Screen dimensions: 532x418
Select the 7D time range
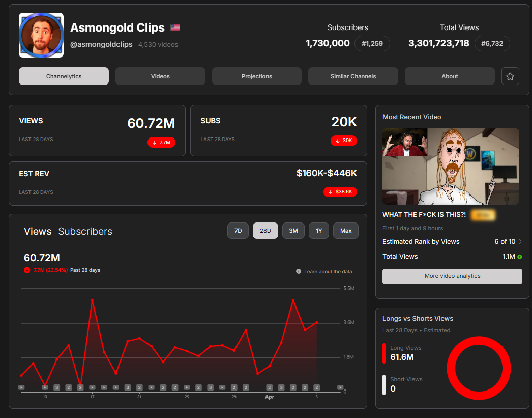(x=238, y=231)
